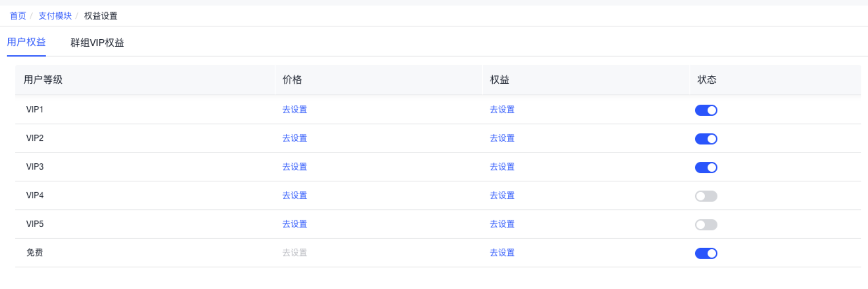
Task: Open 支付模块 breadcrumb link
Action: coord(55,16)
